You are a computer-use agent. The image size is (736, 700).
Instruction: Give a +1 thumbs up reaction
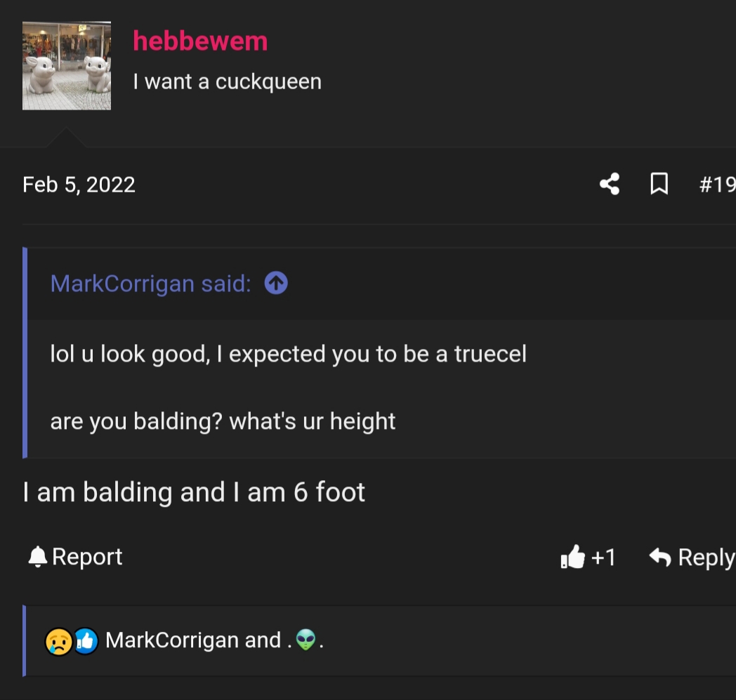pos(572,557)
